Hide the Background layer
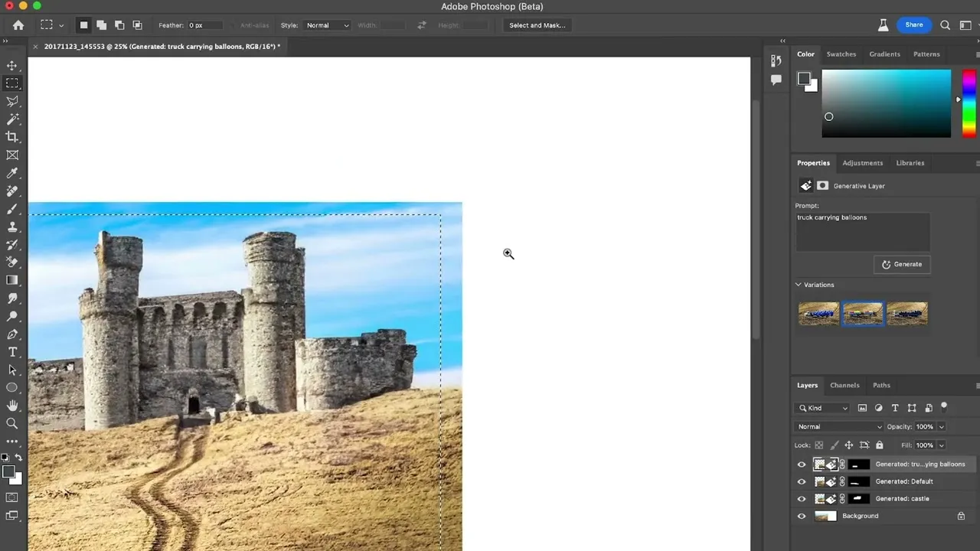 pos(802,516)
